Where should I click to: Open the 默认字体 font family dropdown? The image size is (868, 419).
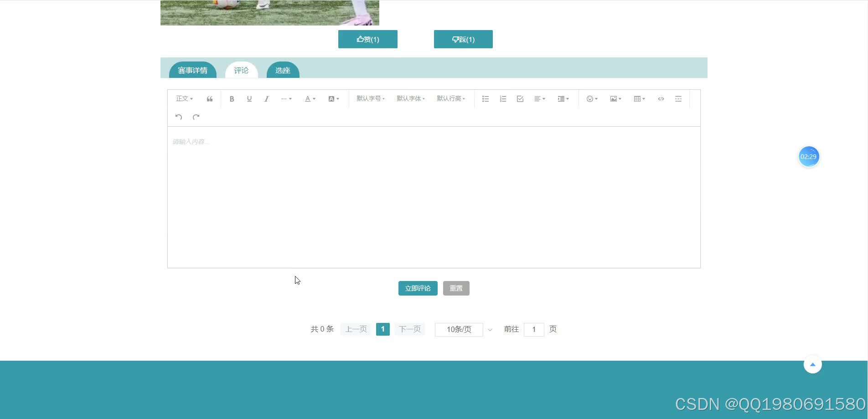(x=411, y=99)
